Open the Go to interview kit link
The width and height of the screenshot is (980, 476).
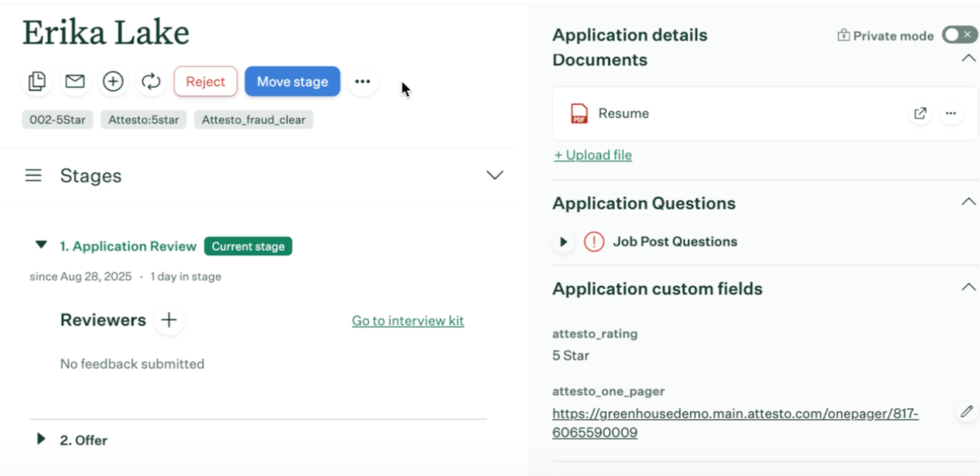(x=407, y=321)
